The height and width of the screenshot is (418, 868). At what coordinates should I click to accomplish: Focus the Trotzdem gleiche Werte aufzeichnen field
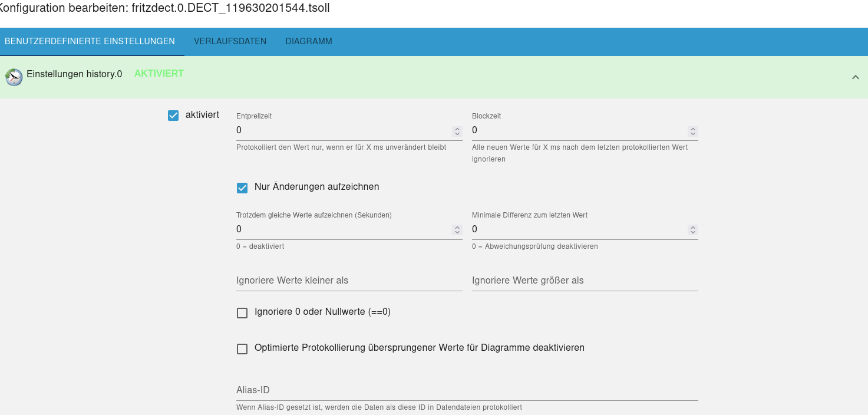342,229
